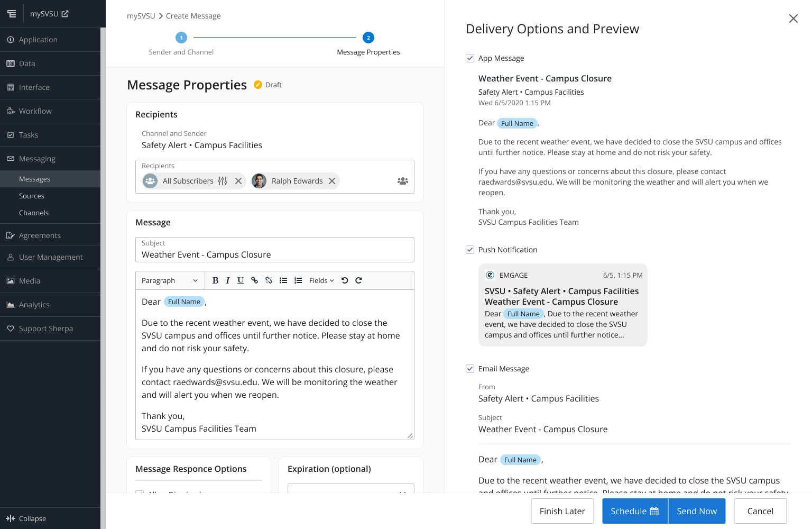Screen dimensions: 812x529
Task: Undo last edit
Action: 345,280
